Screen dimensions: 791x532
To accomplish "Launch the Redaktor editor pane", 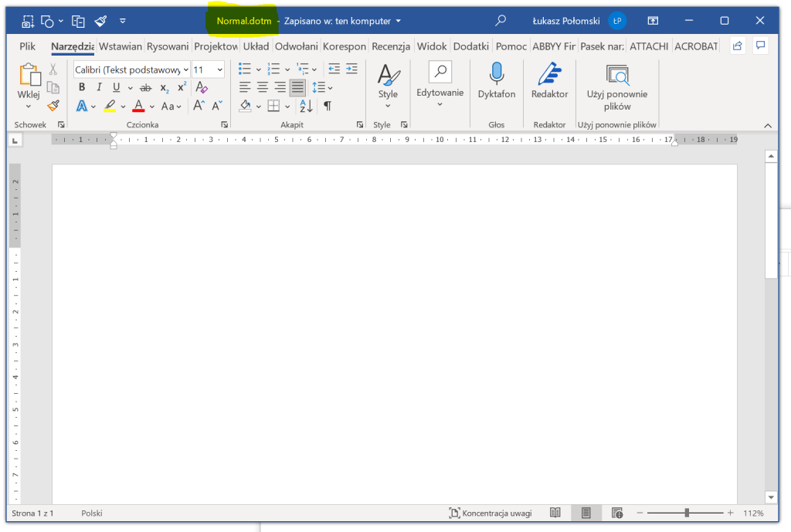I will [549, 80].
